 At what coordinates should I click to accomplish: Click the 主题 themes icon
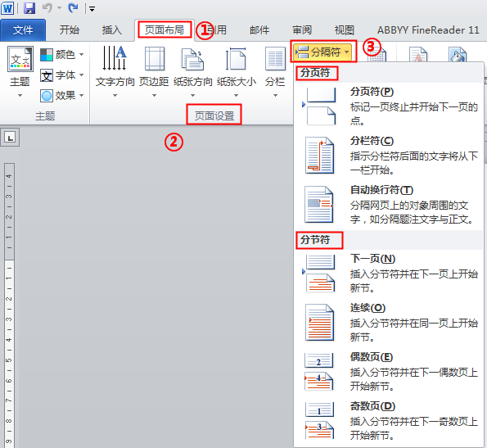[20, 59]
